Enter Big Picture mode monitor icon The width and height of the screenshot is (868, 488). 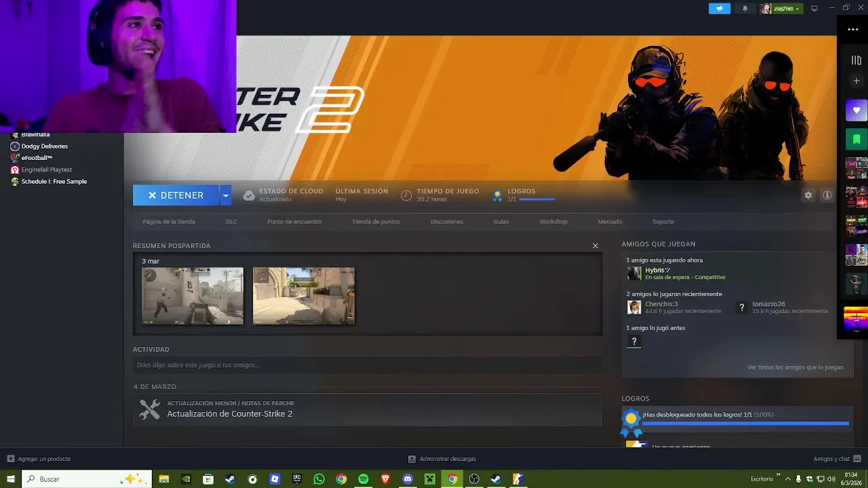coord(814,8)
